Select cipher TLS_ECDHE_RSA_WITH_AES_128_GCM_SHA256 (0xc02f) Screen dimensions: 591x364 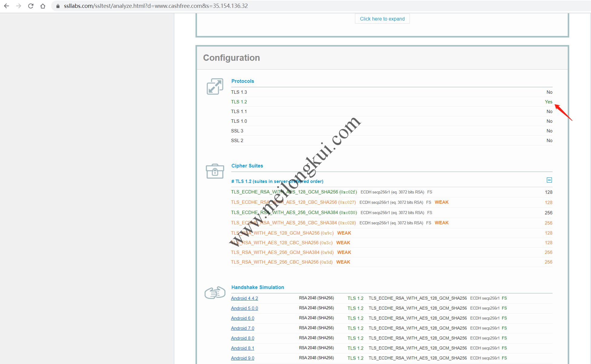click(294, 192)
